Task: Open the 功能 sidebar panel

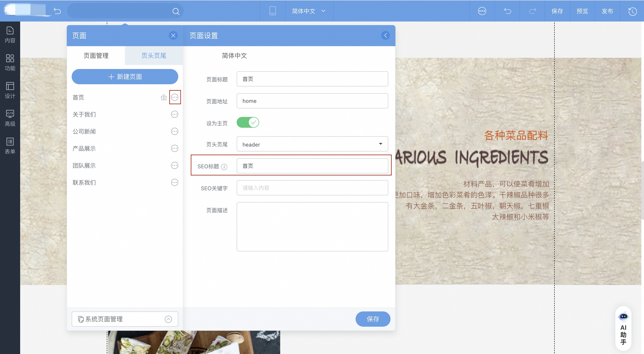Action: 10,62
